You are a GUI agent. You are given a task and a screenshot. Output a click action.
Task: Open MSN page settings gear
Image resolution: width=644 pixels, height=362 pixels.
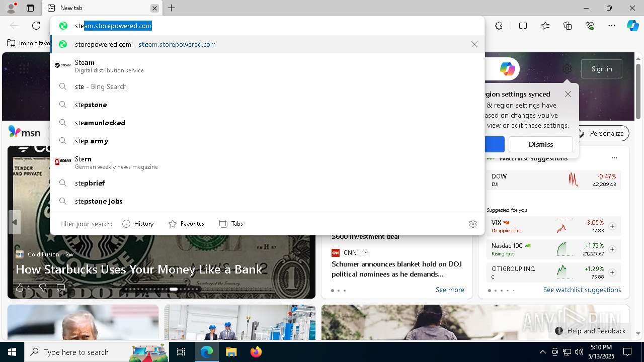(567, 69)
